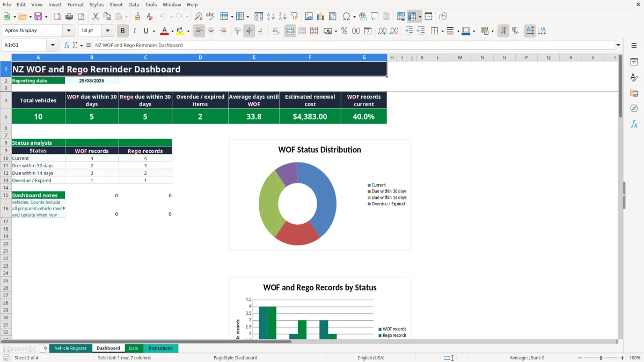Viewport: 644px width, 362px height.
Task: Toggle Underline formatting
Action: coord(145,31)
